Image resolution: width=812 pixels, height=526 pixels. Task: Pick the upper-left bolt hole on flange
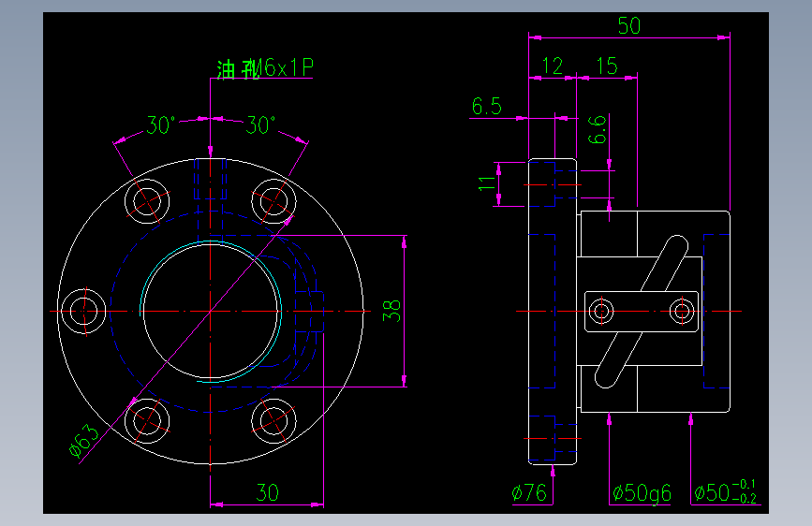147,201
